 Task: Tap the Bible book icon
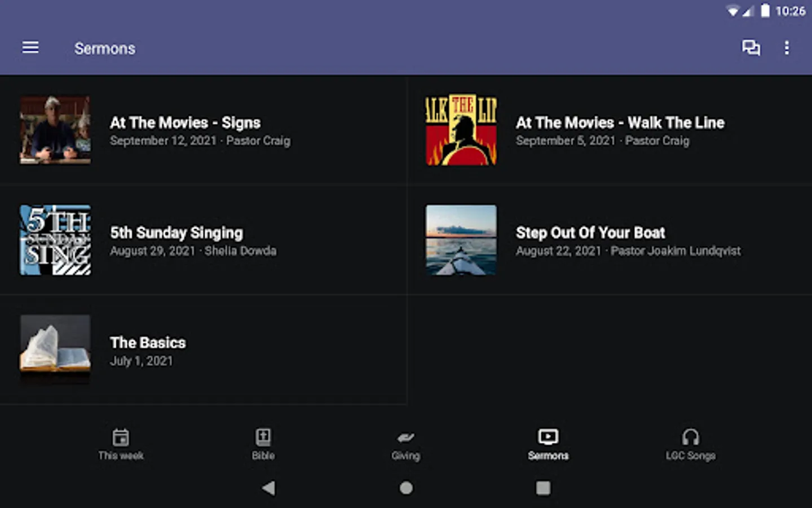(263, 437)
